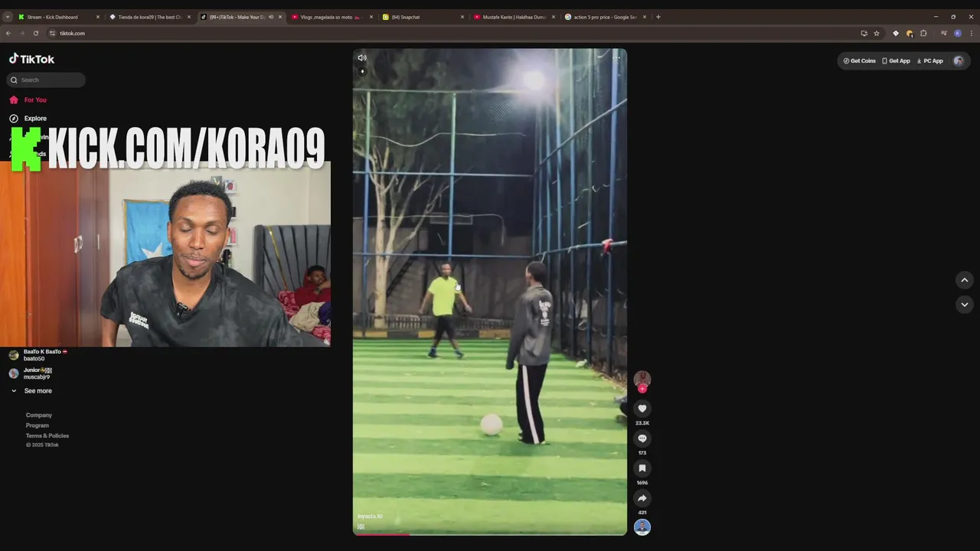Switch to the action 5 pro price Google tab

604,17
